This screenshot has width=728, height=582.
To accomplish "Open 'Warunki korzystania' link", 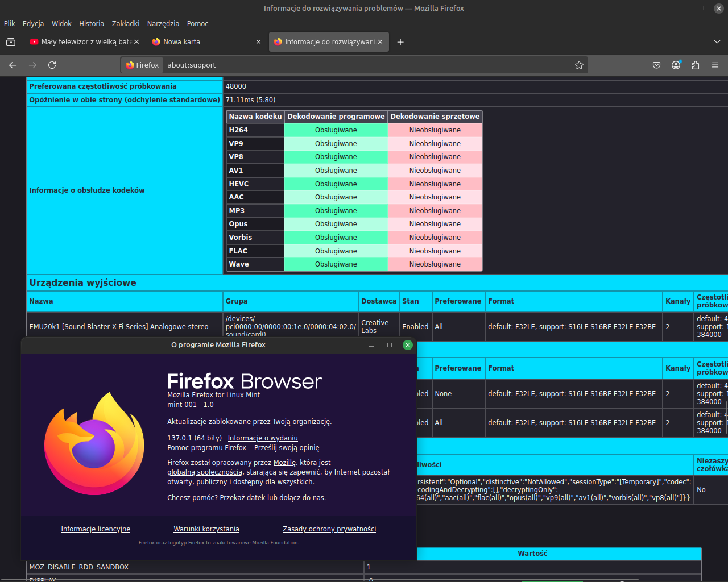I will [x=206, y=529].
